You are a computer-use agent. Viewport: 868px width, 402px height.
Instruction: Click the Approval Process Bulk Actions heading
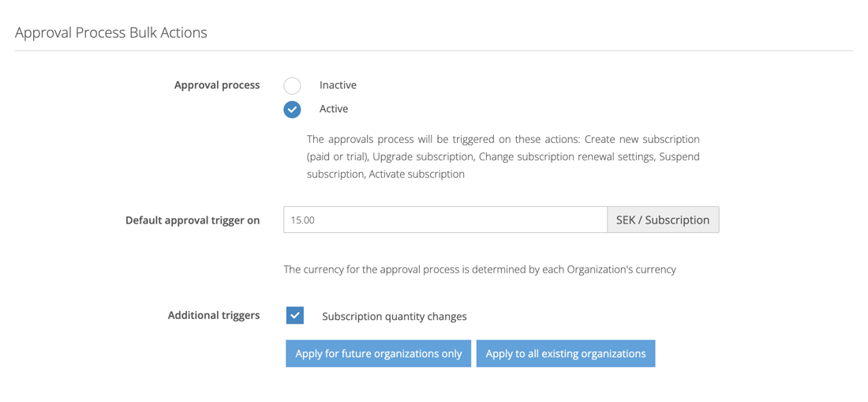[x=110, y=32]
